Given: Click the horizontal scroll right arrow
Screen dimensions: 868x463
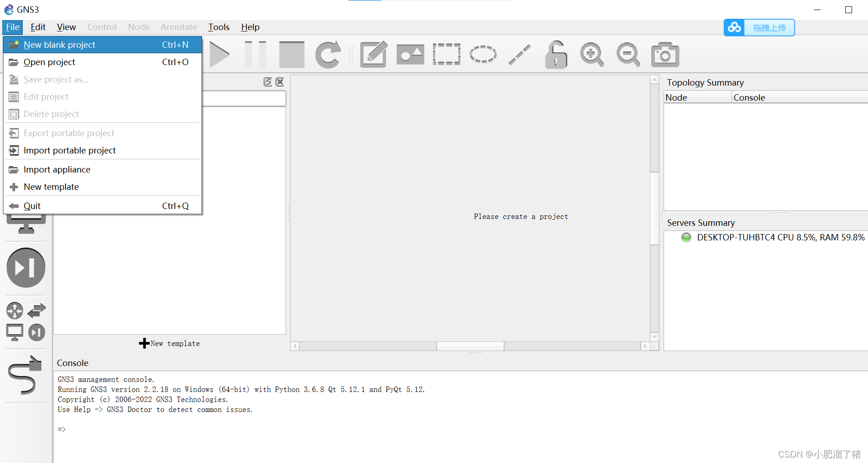Looking at the screenshot, I should point(645,346).
